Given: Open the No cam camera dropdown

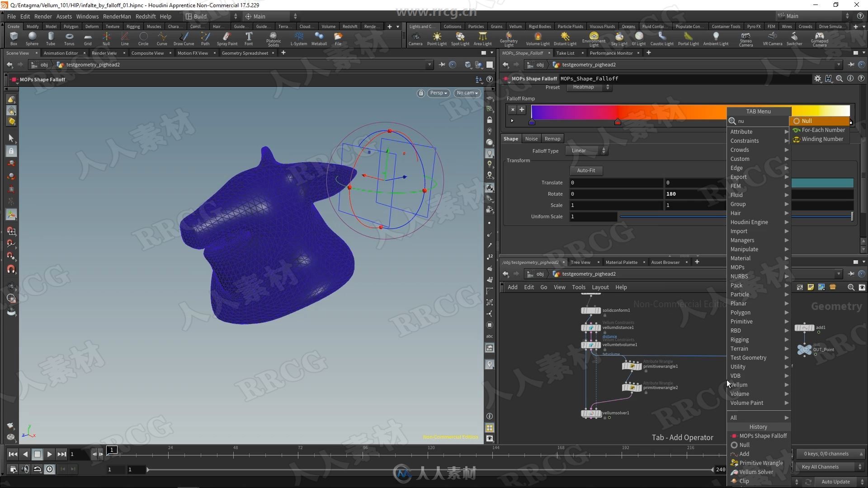Looking at the screenshot, I should point(467,93).
